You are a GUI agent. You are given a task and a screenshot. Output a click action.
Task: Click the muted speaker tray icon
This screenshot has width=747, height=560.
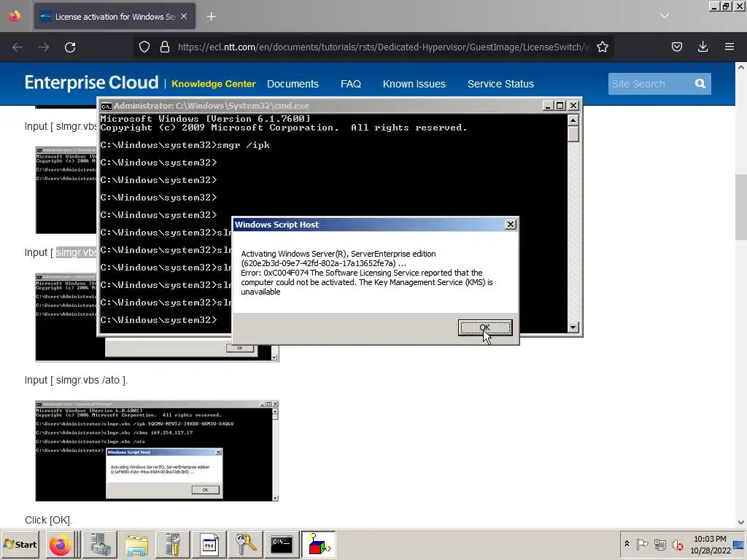coord(677,544)
